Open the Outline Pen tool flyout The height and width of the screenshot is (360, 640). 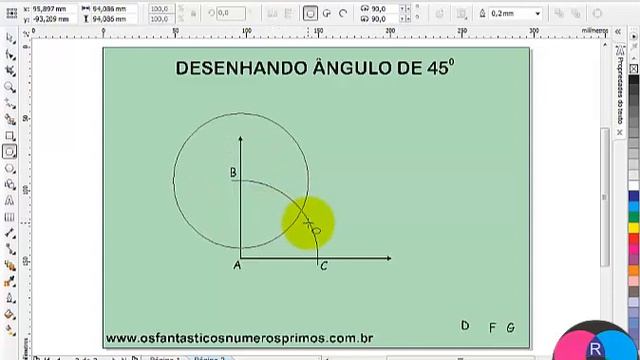point(10,298)
